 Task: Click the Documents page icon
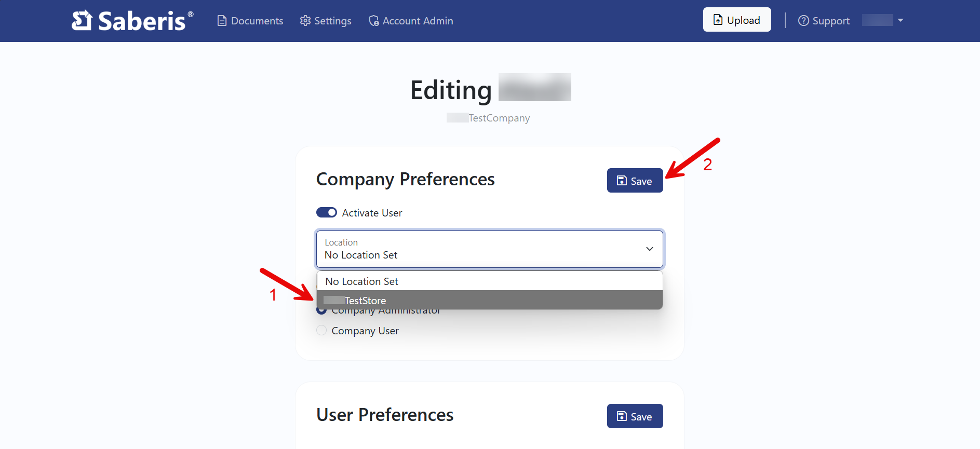pos(222,21)
